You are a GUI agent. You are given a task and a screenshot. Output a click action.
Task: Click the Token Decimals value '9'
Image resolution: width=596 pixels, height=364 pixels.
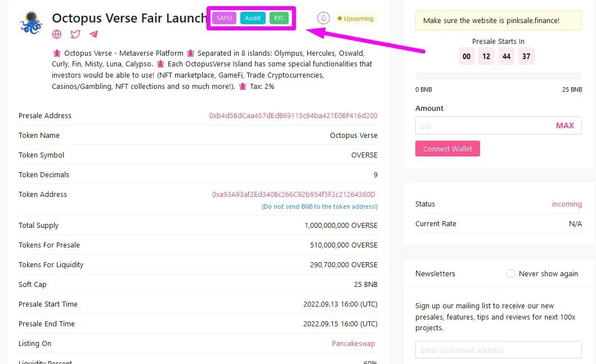pyautogui.click(x=375, y=175)
